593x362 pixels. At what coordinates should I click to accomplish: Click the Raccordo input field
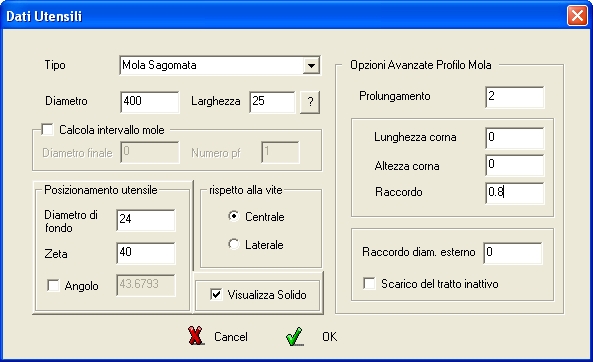click(515, 193)
